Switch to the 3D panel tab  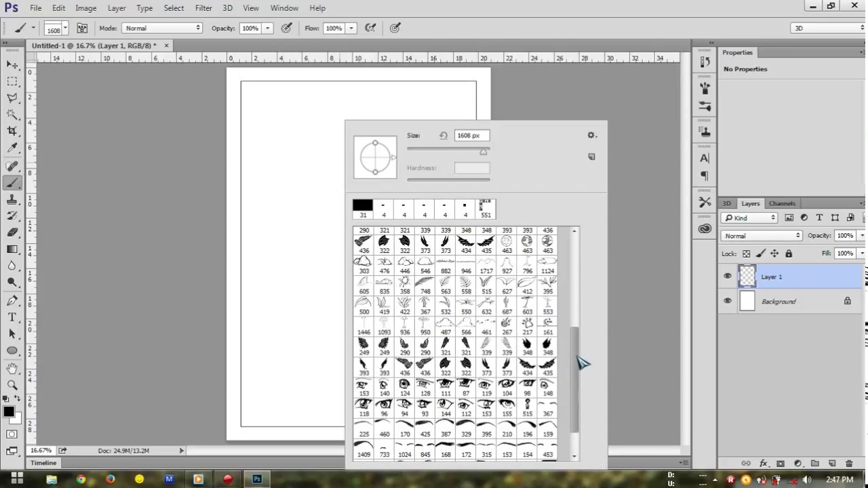point(726,203)
